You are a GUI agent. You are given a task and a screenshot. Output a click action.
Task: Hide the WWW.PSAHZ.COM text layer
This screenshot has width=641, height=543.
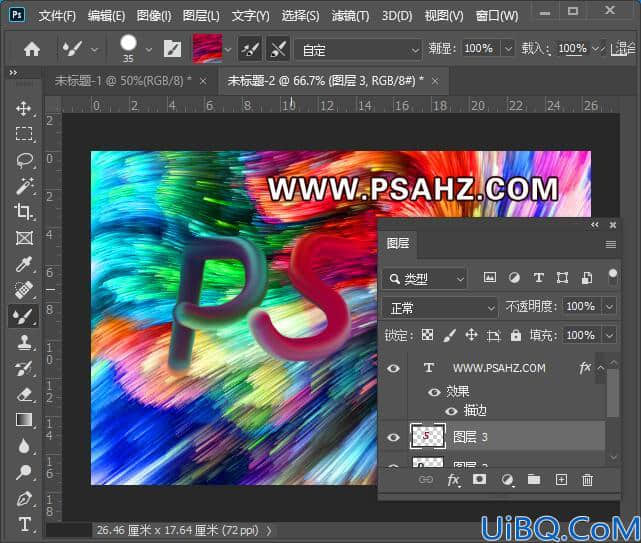pos(394,368)
